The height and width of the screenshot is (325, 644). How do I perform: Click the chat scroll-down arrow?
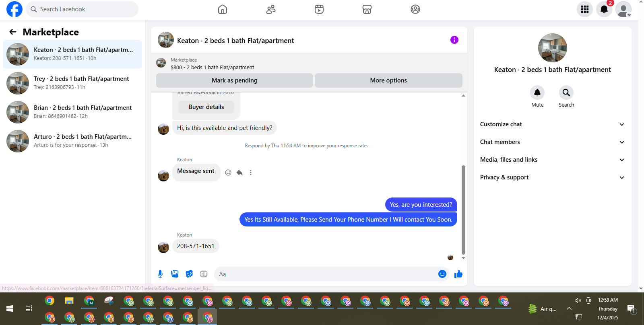click(x=463, y=258)
